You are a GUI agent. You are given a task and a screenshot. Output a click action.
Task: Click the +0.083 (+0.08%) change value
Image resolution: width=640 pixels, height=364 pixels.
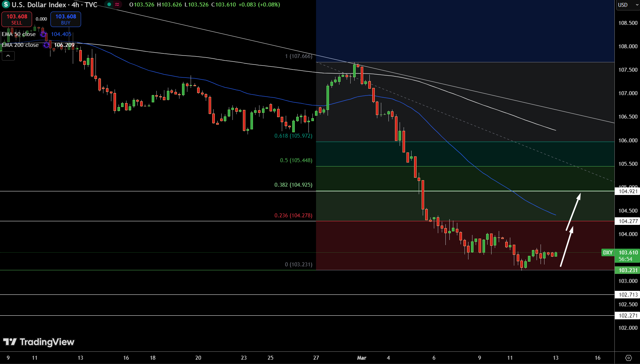(x=259, y=5)
